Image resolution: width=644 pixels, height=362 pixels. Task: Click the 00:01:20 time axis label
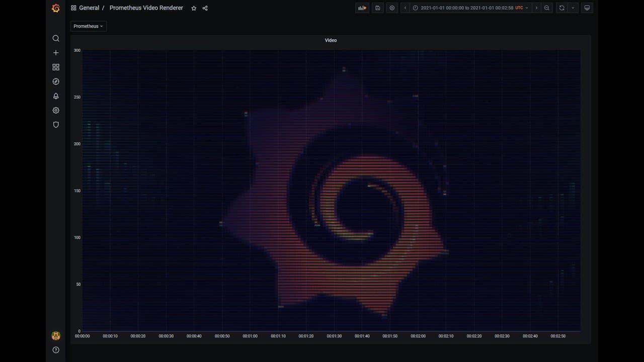[306, 336]
